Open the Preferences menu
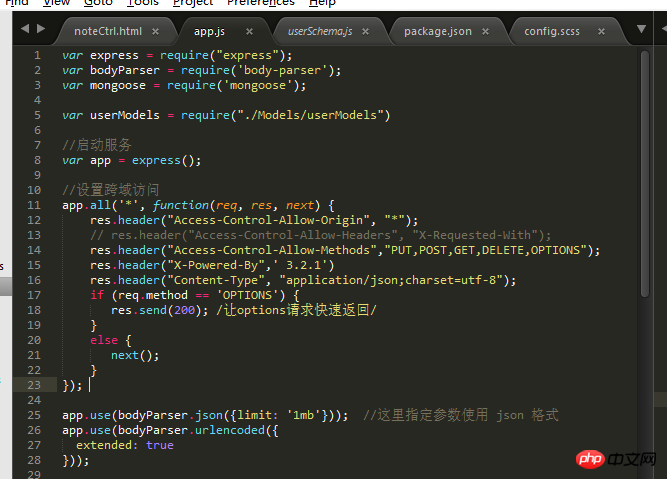The height and width of the screenshot is (479, 667). 261,3
